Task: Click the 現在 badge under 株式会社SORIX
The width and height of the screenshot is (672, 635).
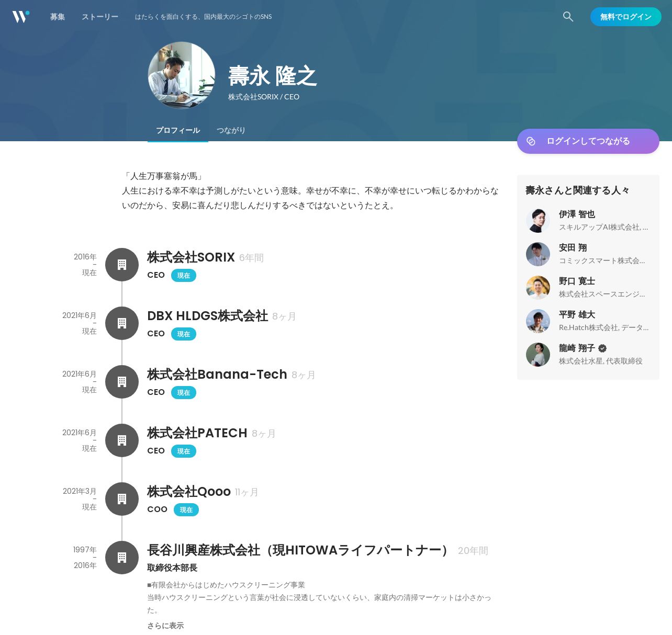Action: pyautogui.click(x=184, y=276)
